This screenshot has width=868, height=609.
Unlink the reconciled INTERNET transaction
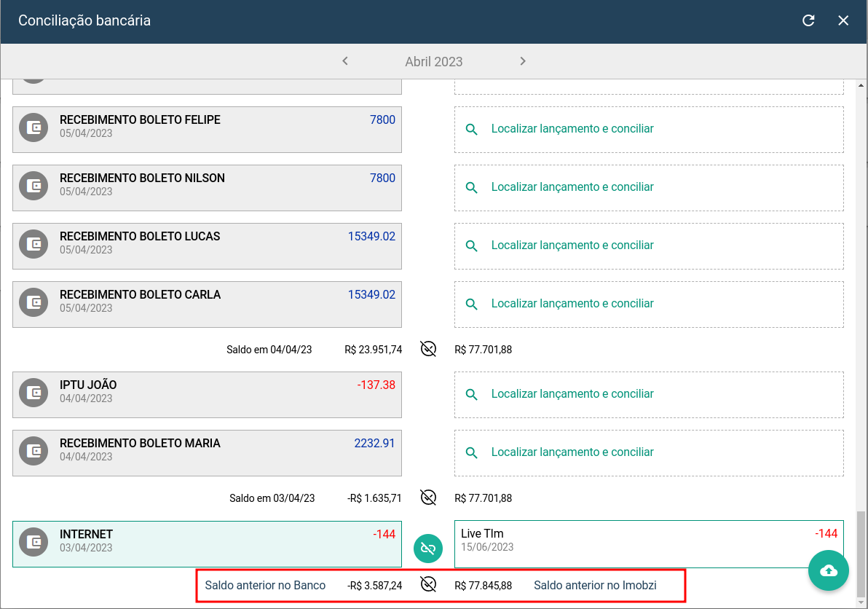[x=428, y=548]
